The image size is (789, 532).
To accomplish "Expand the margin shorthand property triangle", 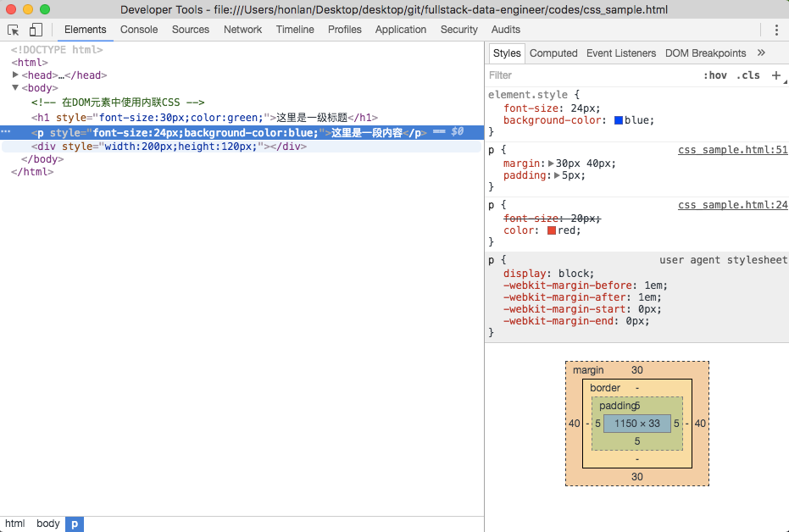I will click(551, 163).
